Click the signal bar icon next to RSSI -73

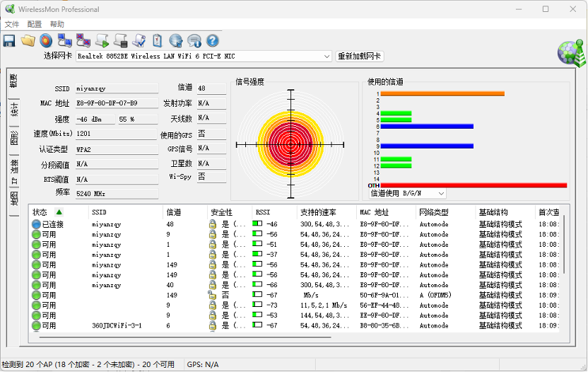[x=257, y=305]
